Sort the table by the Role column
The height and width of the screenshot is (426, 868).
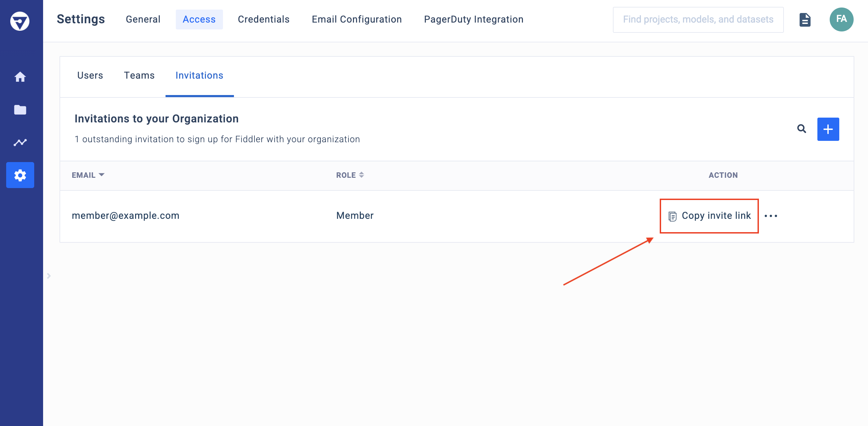[x=350, y=175]
